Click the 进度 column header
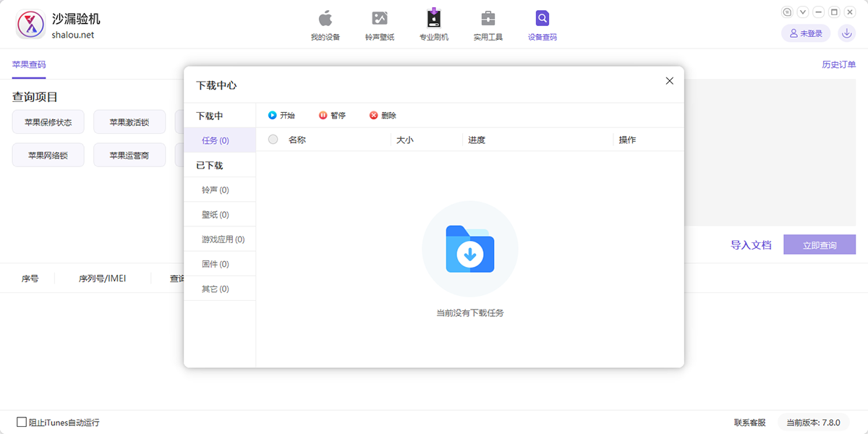Image resolution: width=868 pixels, height=434 pixels. point(477,140)
